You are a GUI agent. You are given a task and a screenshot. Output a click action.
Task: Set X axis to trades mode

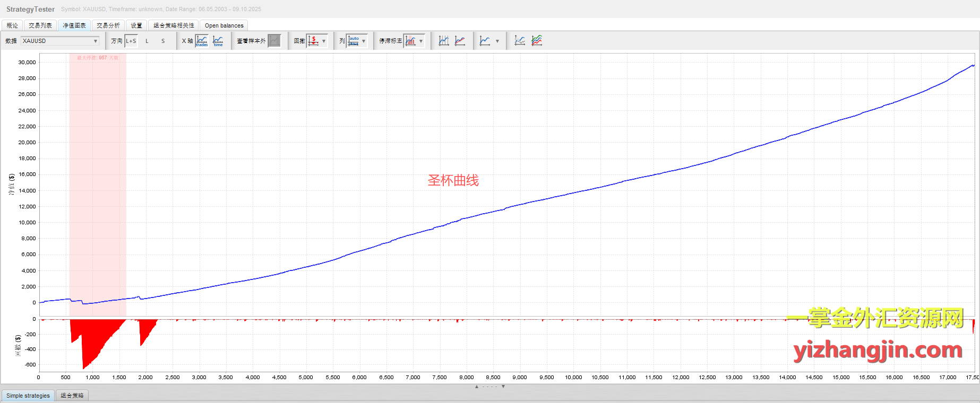[202, 41]
